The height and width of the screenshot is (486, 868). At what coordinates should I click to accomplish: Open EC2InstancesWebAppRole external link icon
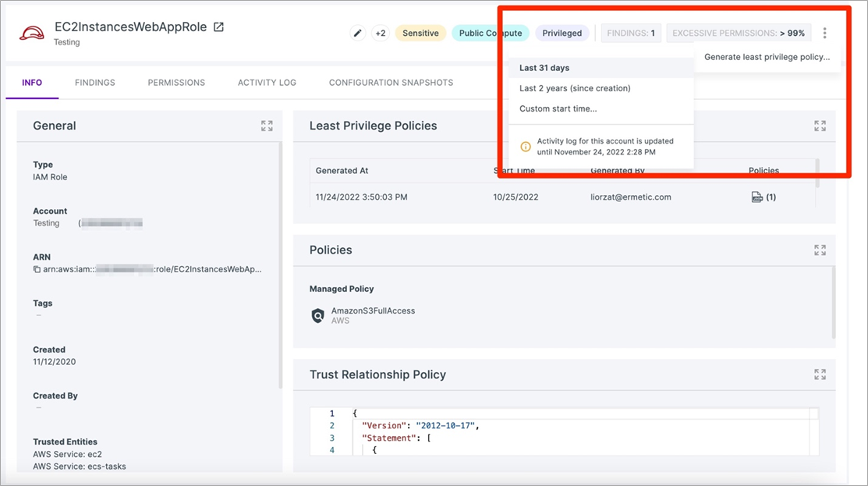tap(219, 27)
